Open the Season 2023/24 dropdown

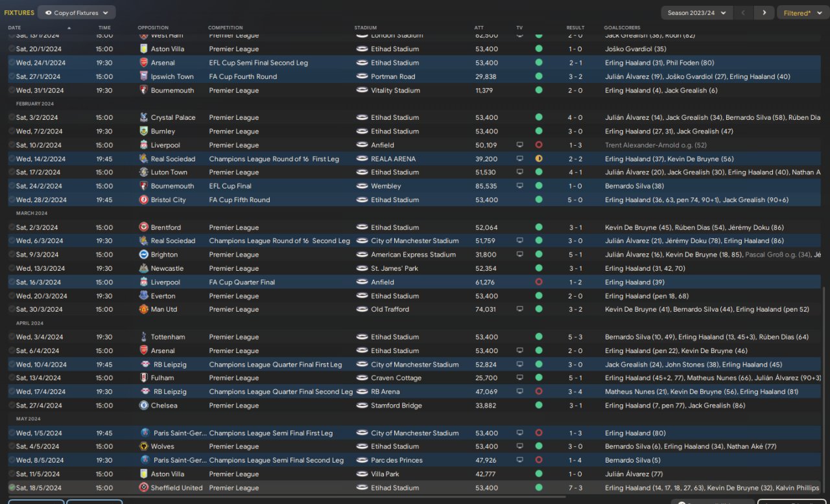pyautogui.click(x=697, y=12)
